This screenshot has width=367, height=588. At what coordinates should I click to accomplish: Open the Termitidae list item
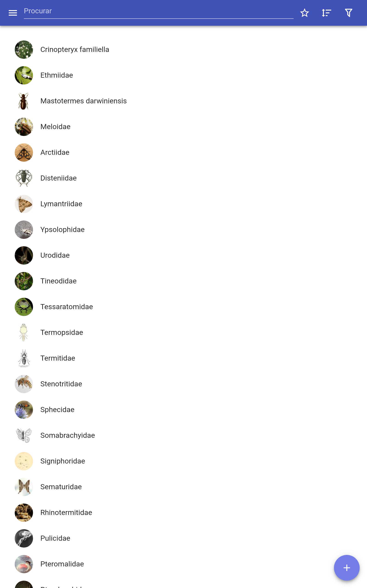(x=183, y=358)
